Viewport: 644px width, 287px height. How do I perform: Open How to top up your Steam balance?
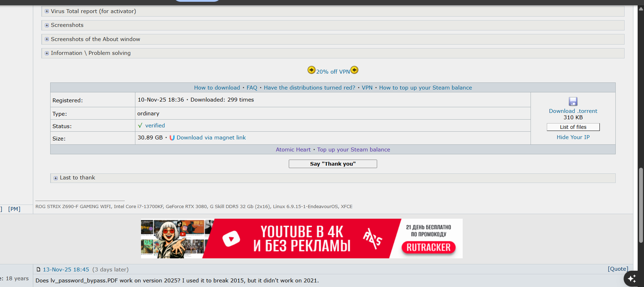426,88
